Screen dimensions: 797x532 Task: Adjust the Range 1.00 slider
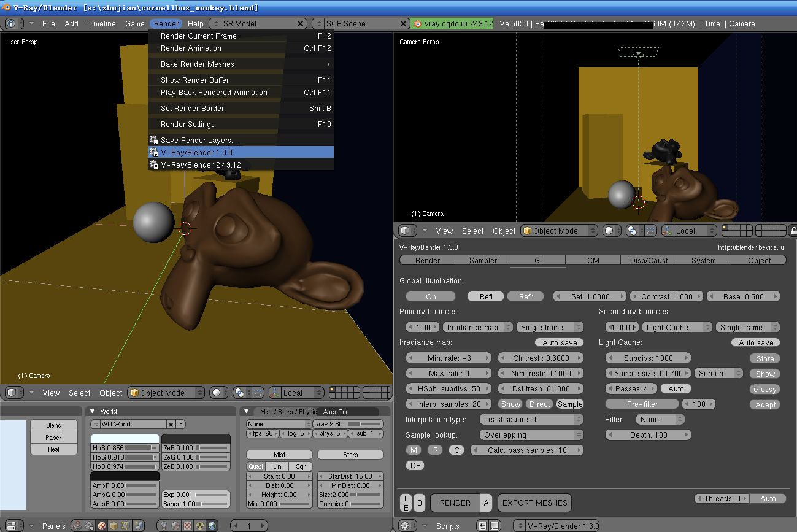coord(196,504)
